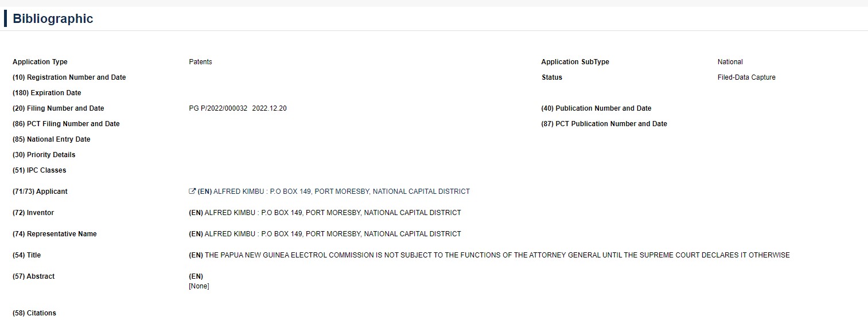
Task: Click the filing date 2022.12.20
Action: point(270,108)
